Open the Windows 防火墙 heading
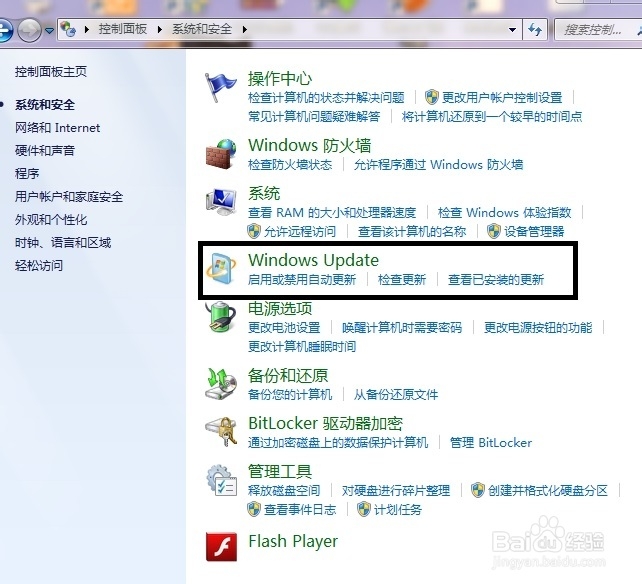642x584 pixels. [x=310, y=145]
